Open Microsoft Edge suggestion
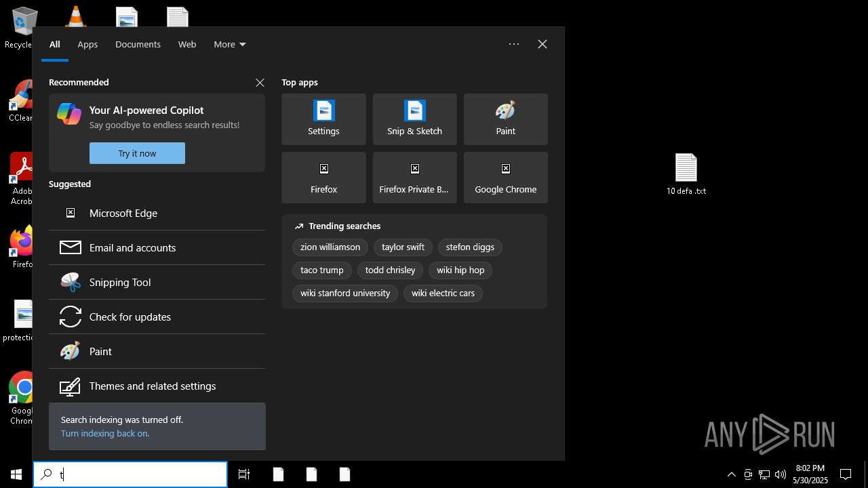 pos(157,213)
